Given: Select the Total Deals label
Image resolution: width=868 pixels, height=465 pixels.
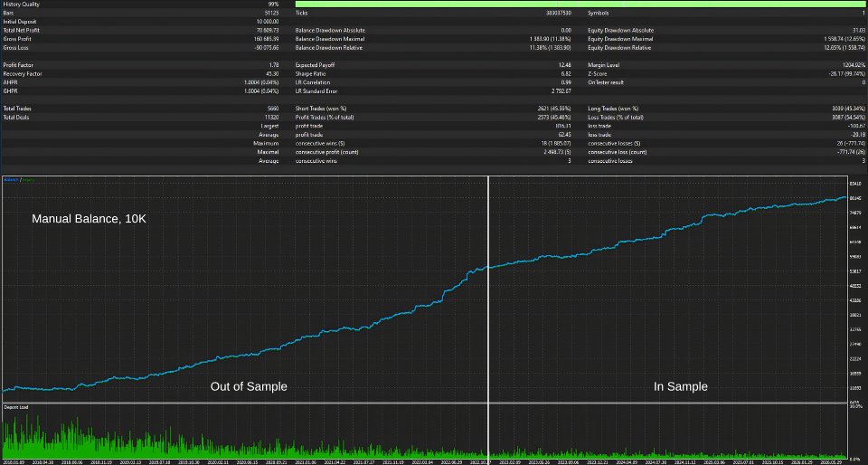Looking at the screenshot, I should click(x=16, y=118).
